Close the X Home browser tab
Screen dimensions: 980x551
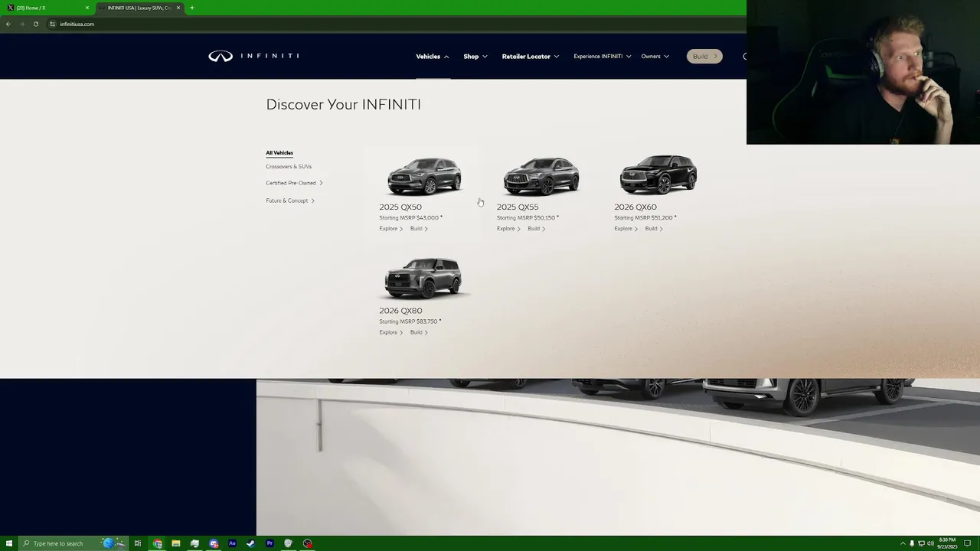pos(87,8)
